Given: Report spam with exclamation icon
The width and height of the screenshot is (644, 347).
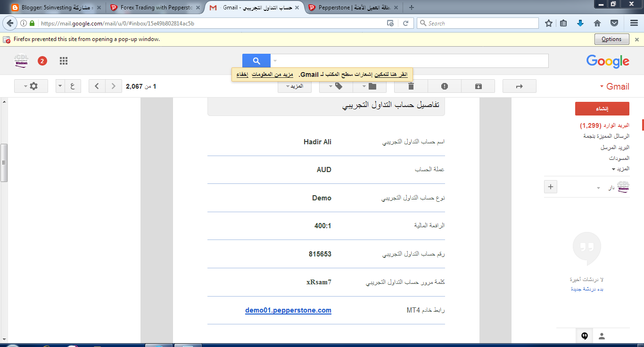Looking at the screenshot, I should 445,86.
